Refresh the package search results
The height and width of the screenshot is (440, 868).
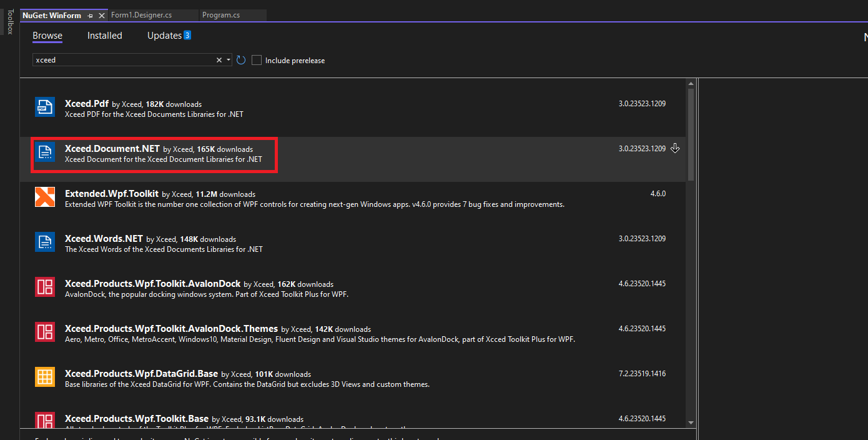(241, 60)
